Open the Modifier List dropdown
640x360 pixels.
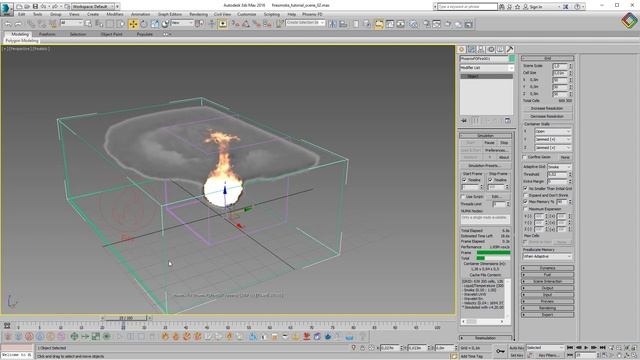(x=487, y=68)
